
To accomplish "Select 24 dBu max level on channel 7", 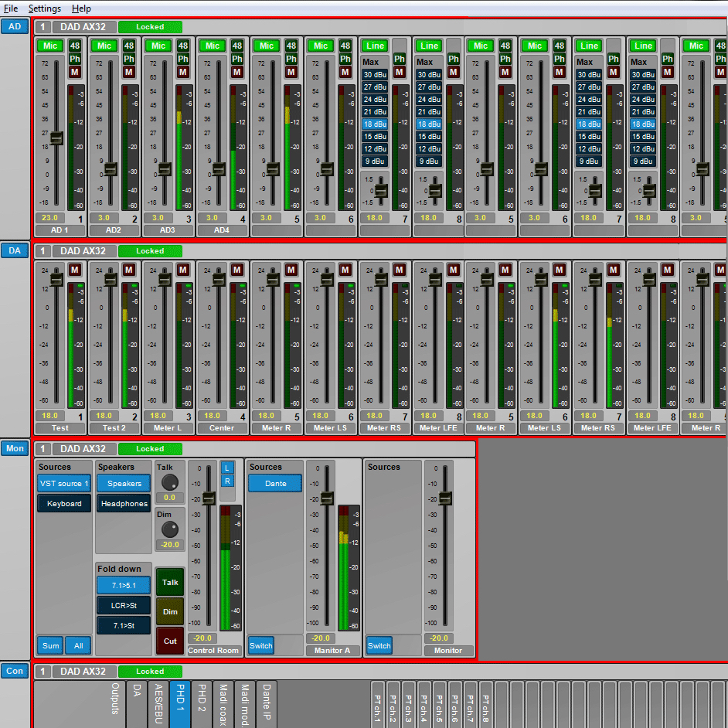I will (374, 100).
